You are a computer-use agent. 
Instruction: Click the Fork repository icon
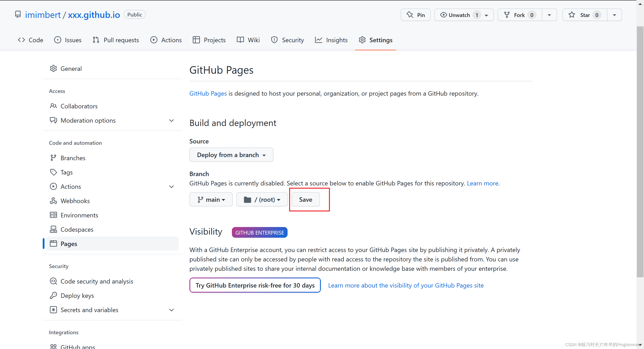point(507,15)
